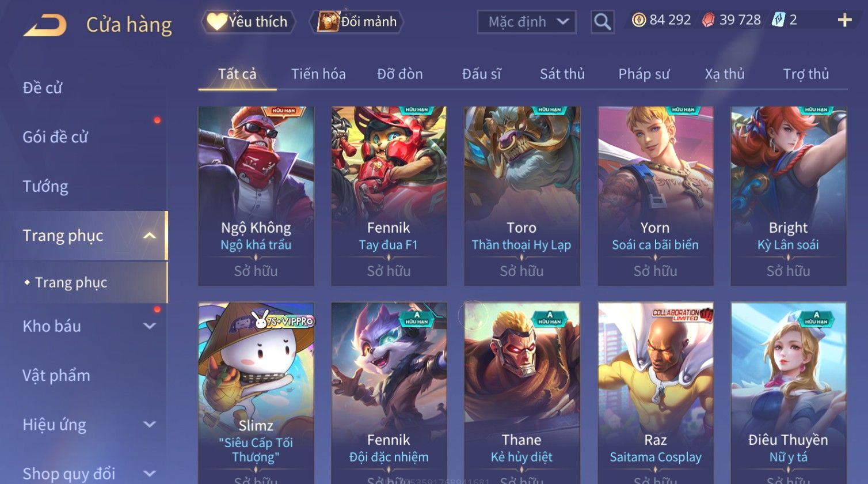Click the plus icon to add currency

tap(844, 21)
